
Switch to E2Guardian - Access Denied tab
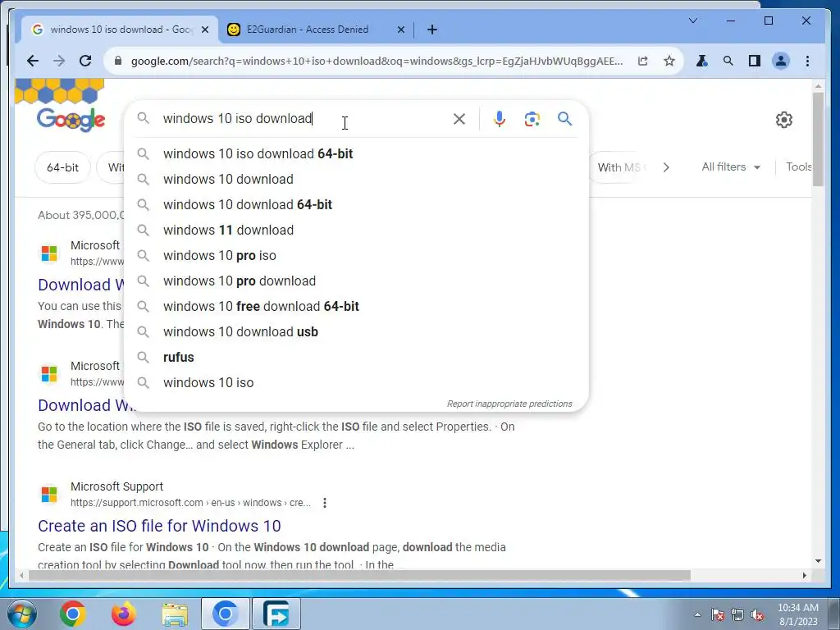[x=308, y=30]
